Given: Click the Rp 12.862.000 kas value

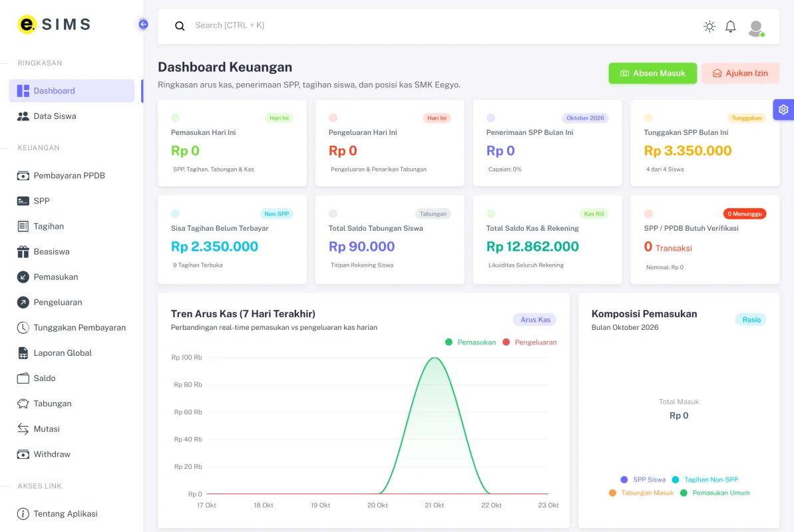Looking at the screenshot, I should coord(532,247).
